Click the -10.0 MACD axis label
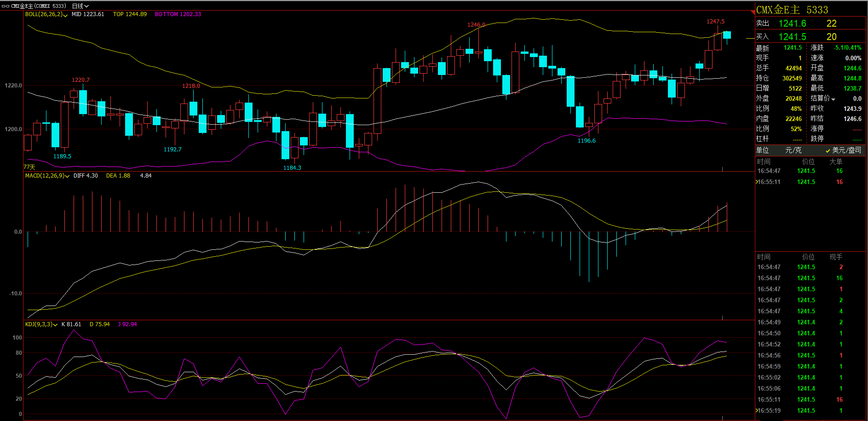The height and width of the screenshot is (421, 868). (x=15, y=293)
